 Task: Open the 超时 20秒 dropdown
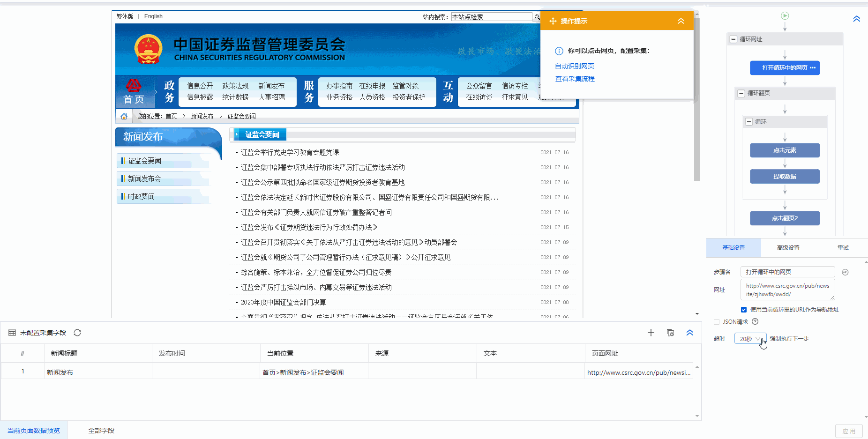750,339
